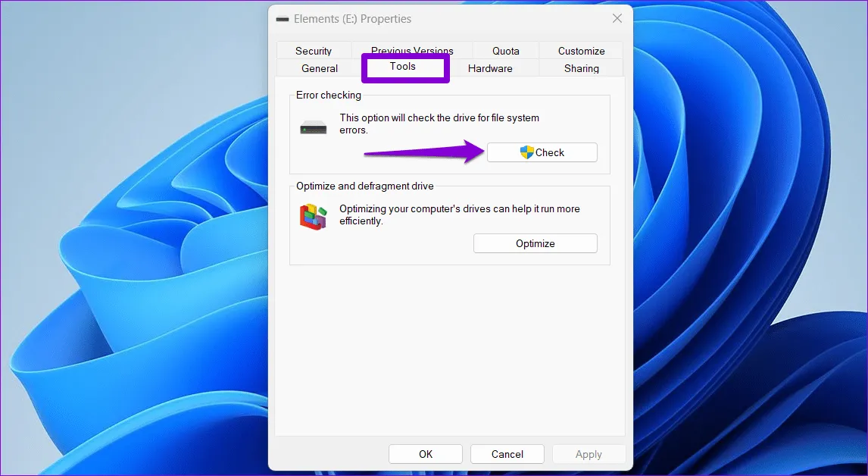Switch to the General tab
868x476 pixels.
pos(320,68)
